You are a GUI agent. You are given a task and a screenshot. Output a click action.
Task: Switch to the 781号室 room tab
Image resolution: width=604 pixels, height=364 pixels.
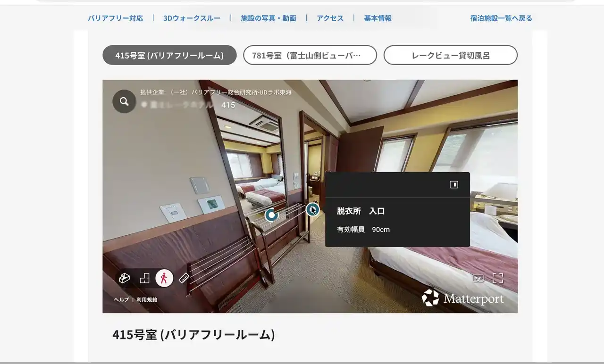point(310,55)
